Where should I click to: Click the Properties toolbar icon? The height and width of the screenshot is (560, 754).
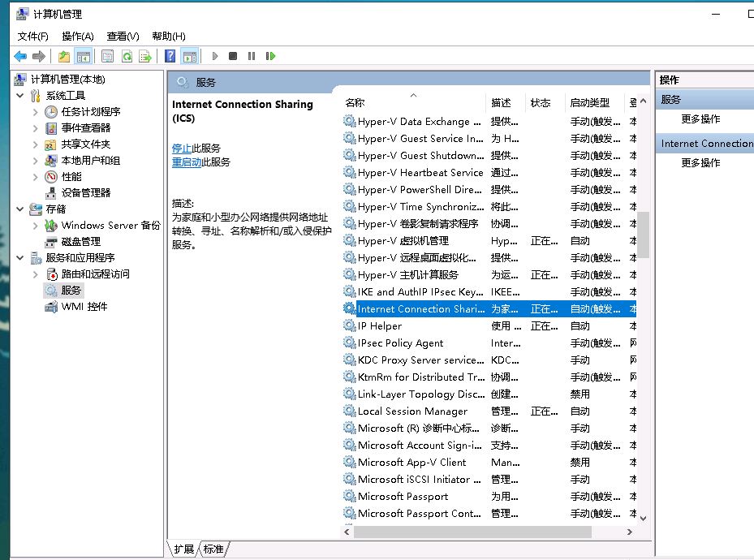108,56
